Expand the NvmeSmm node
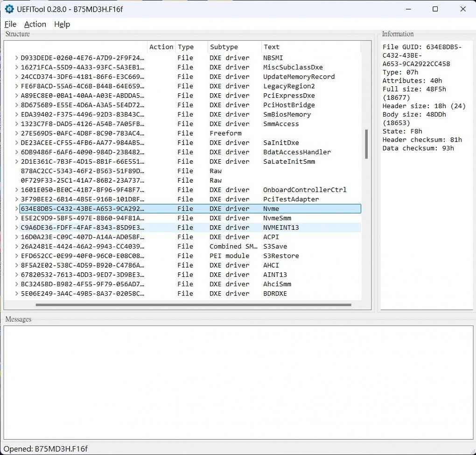The height and width of the screenshot is (455, 476). pyautogui.click(x=17, y=218)
